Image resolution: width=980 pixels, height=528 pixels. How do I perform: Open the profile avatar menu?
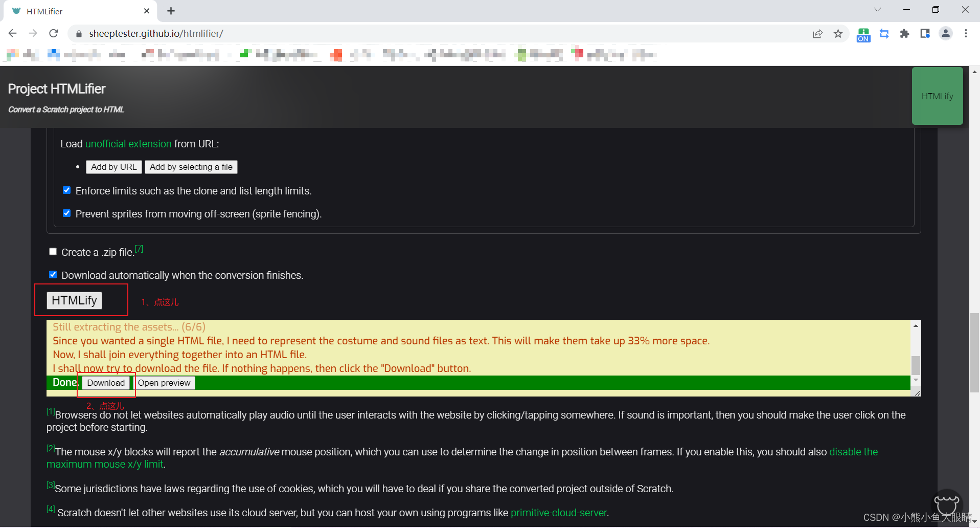pos(946,34)
